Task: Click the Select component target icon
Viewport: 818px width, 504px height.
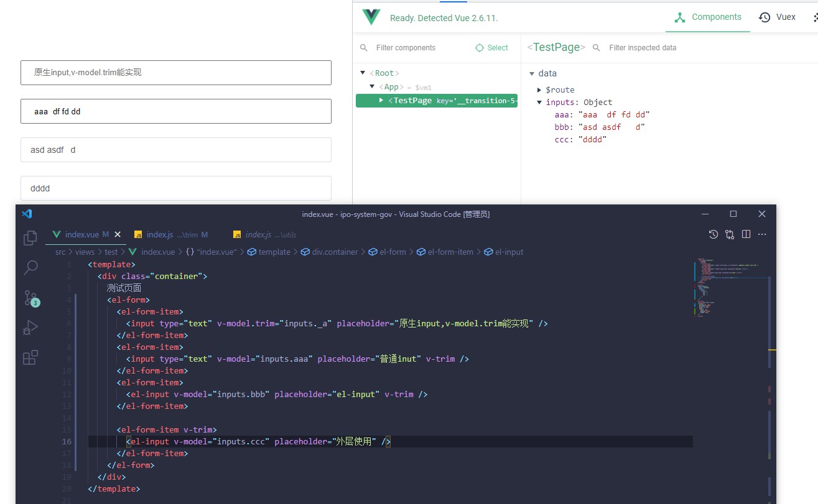Action: [479, 48]
